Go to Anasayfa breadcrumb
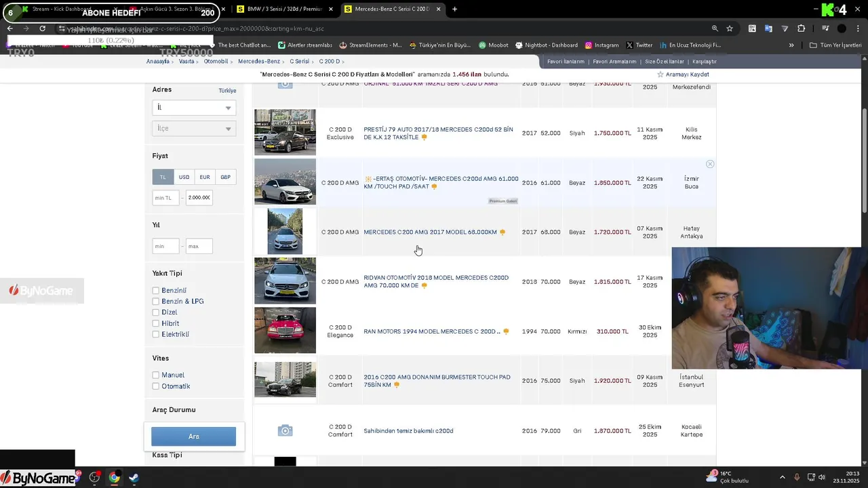 [x=158, y=62]
